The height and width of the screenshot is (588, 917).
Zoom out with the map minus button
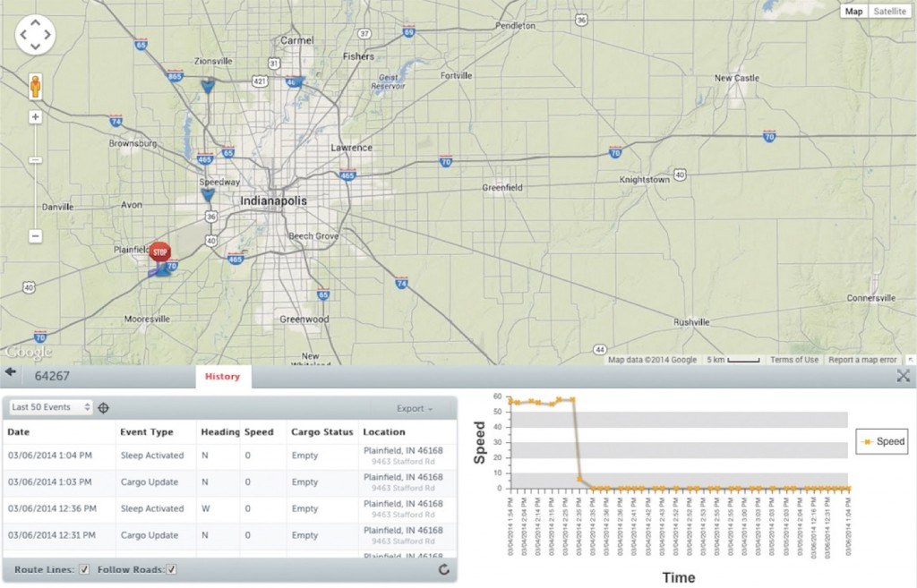(35, 236)
